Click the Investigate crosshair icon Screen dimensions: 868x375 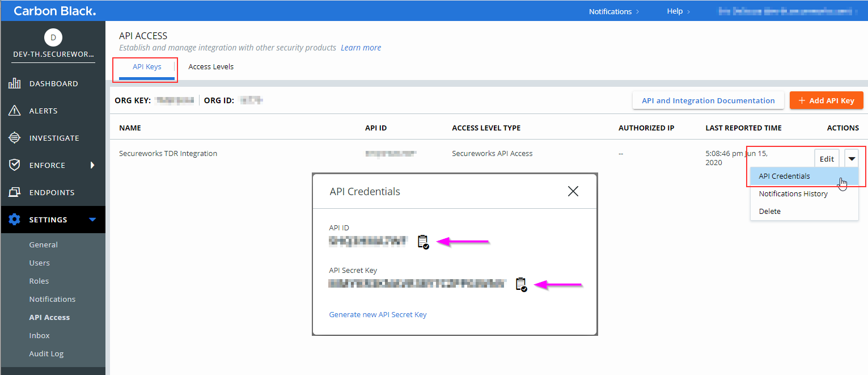tap(15, 138)
